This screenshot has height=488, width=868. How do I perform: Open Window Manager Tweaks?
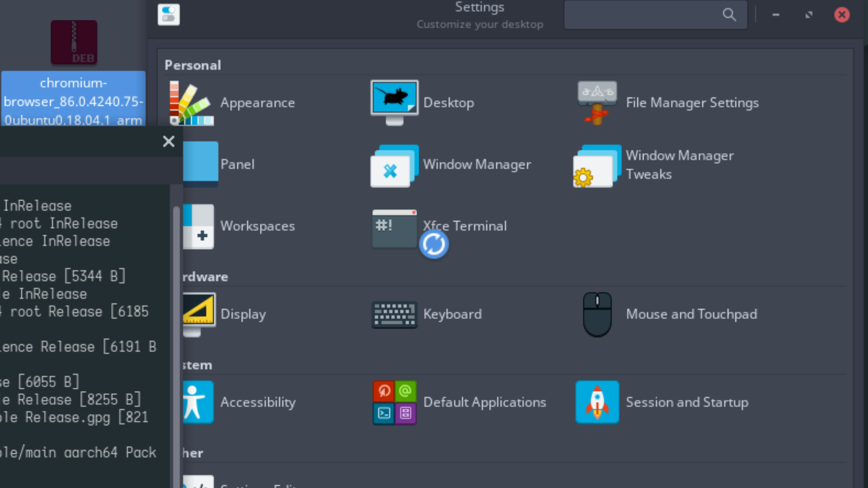tap(680, 164)
